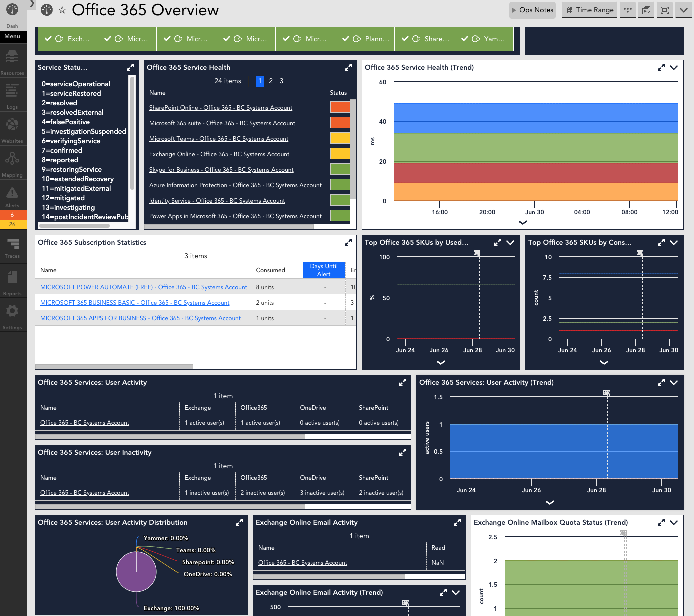Image resolution: width=694 pixels, height=616 pixels.
Task: Expand Service Health (Trend) widget fullscreen
Action: tap(661, 67)
